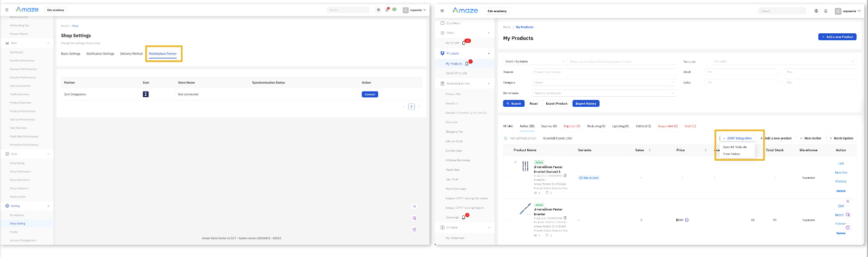Image resolution: width=868 pixels, height=257 pixels.
Task: Click the Connect button for Zort Integration
Action: click(370, 94)
